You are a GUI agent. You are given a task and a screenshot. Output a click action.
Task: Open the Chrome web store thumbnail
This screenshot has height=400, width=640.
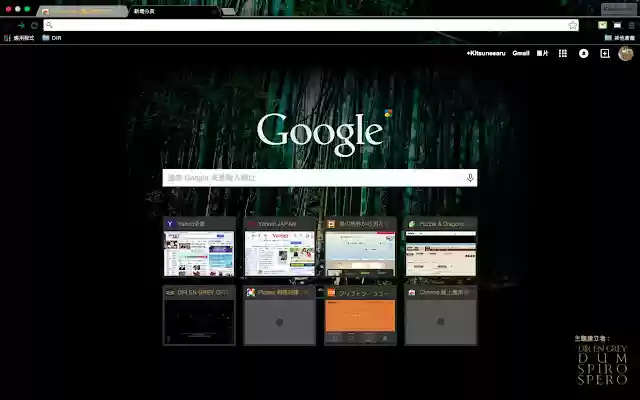click(440, 316)
